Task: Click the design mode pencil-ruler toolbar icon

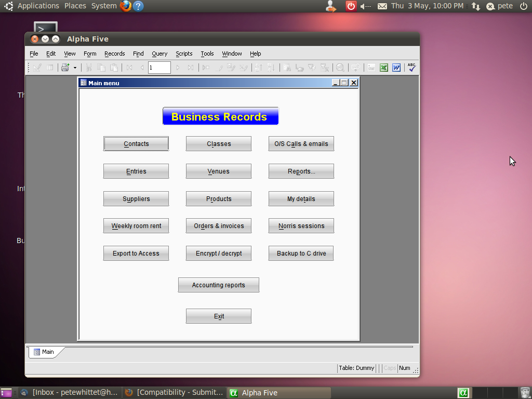Action: (37, 68)
